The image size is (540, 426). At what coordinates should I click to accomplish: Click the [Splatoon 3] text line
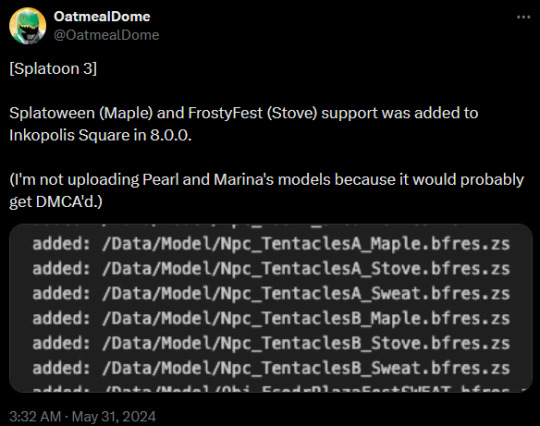pyautogui.click(x=53, y=69)
